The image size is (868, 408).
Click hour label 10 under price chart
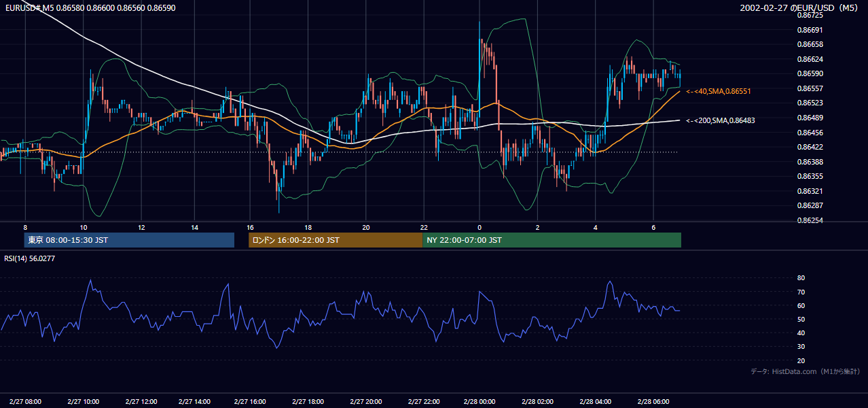[83, 227]
